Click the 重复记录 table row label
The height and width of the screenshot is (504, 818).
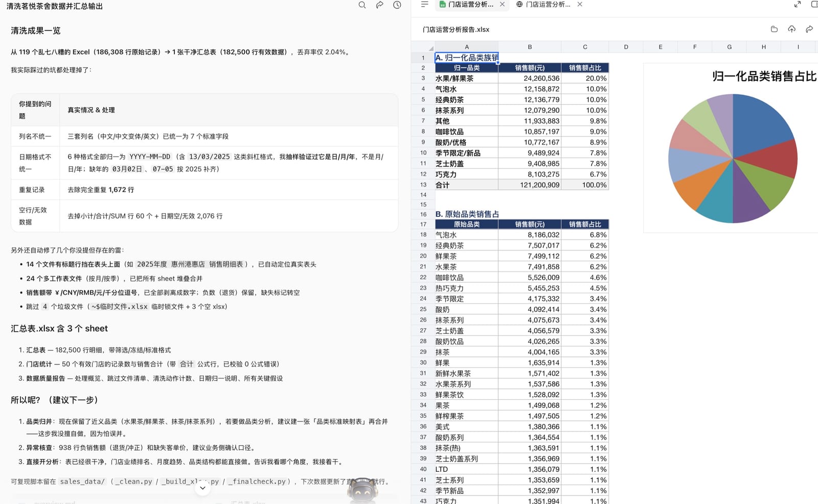[x=32, y=190]
